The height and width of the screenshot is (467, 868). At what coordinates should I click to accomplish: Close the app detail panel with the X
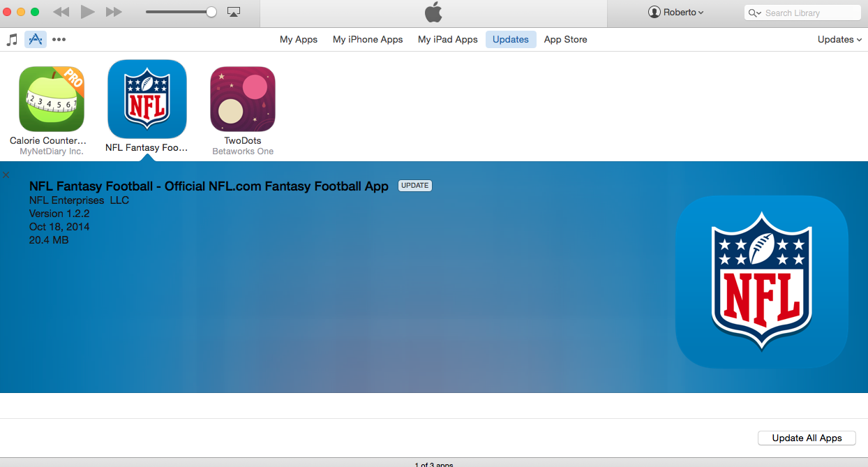6,175
